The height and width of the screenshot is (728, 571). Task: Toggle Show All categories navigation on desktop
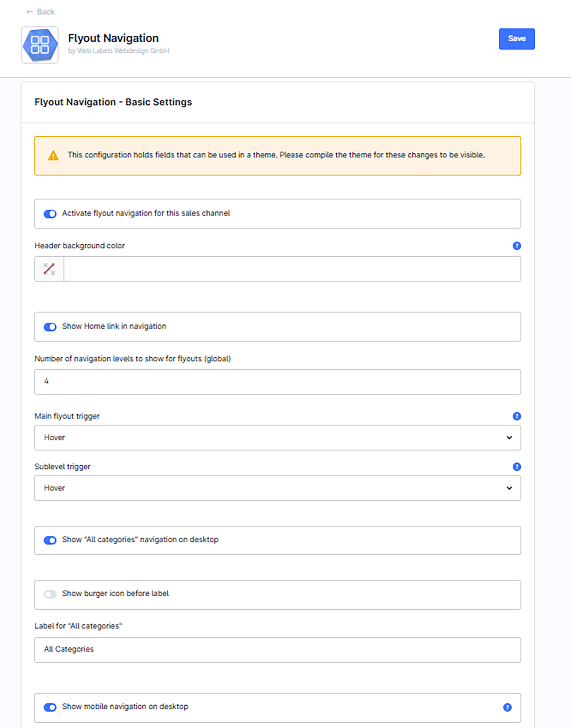(50, 540)
